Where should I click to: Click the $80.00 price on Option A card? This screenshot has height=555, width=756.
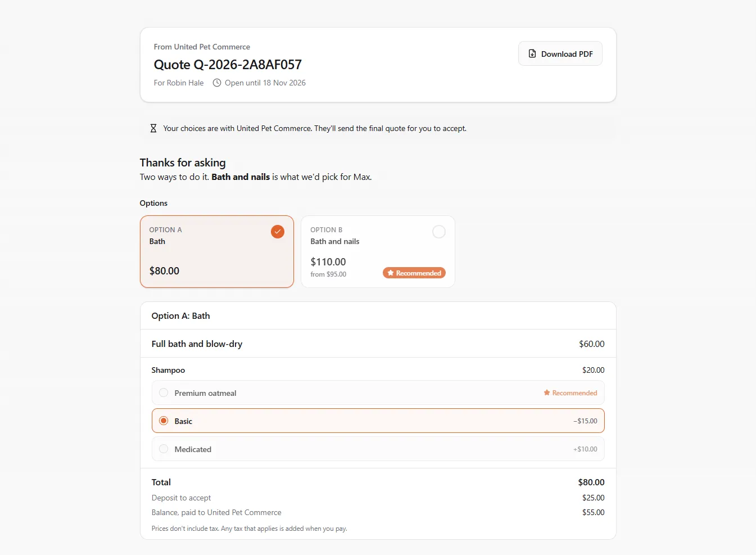pyautogui.click(x=164, y=271)
